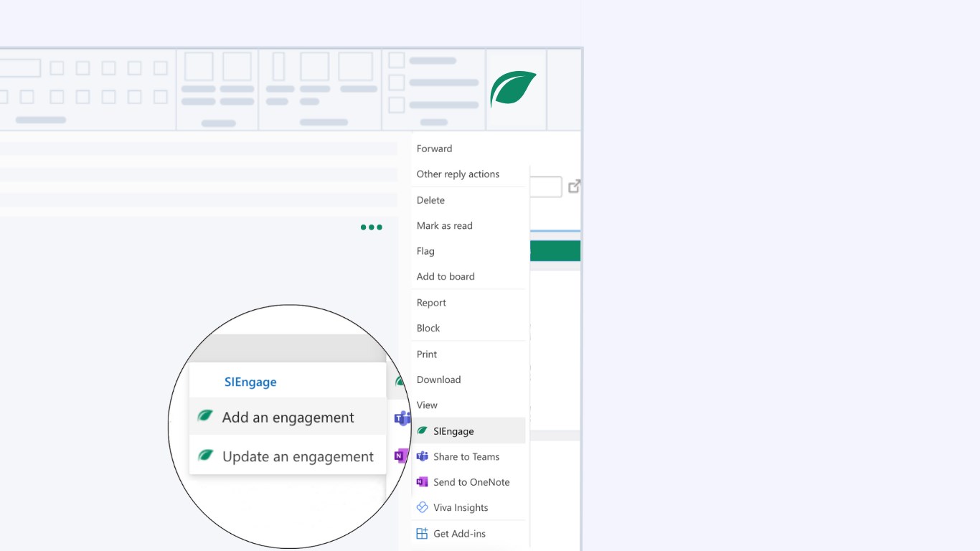The height and width of the screenshot is (551, 980).
Task: Click the Flag menu entry
Action: 425,251
